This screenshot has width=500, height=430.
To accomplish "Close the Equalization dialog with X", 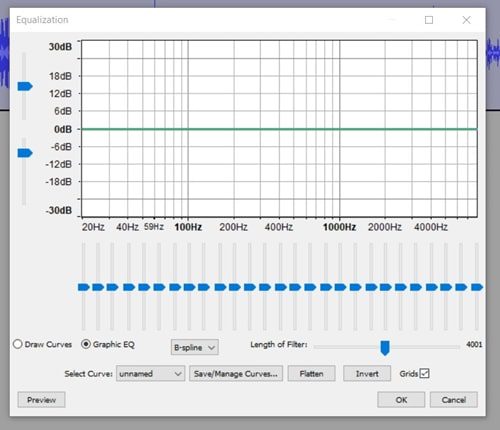I will click(466, 20).
